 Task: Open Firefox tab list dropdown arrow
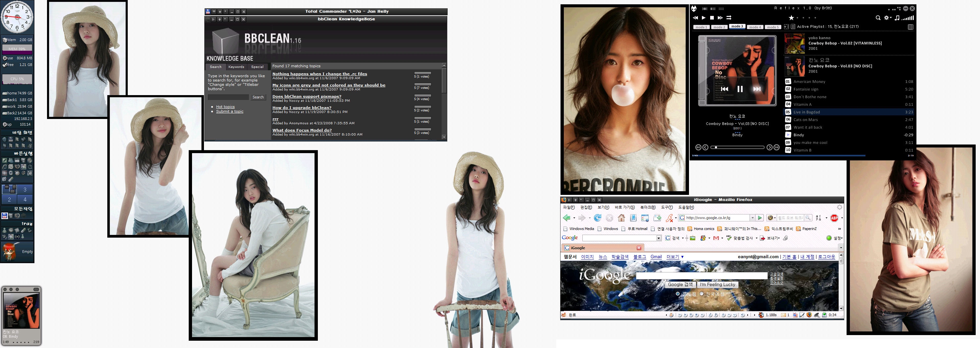tap(841, 248)
